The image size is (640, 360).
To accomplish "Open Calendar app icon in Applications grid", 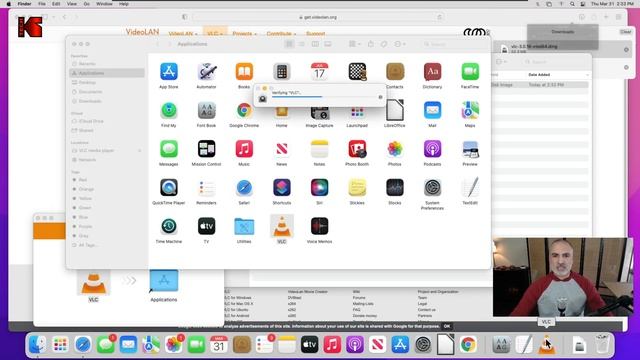I will click(319, 72).
